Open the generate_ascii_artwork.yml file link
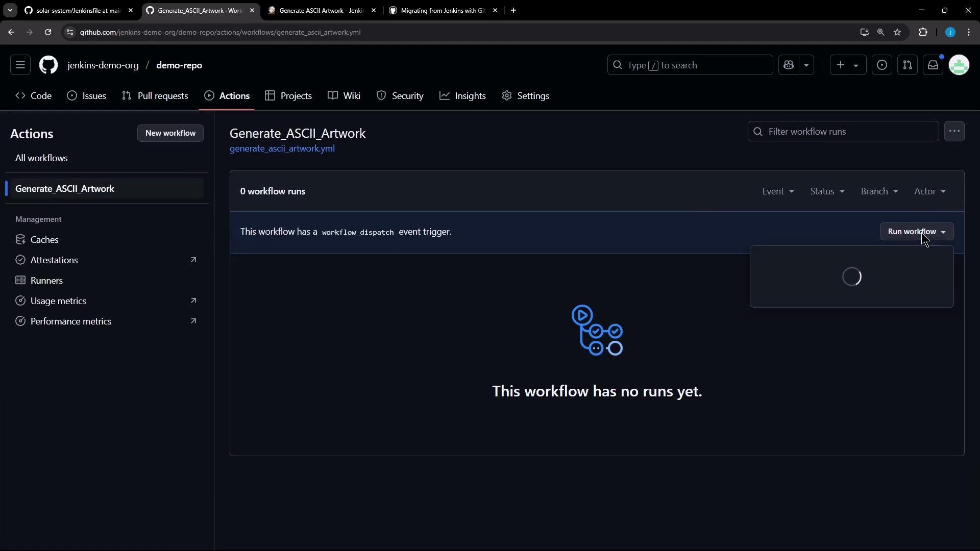This screenshot has height=551, width=980. click(282, 148)
